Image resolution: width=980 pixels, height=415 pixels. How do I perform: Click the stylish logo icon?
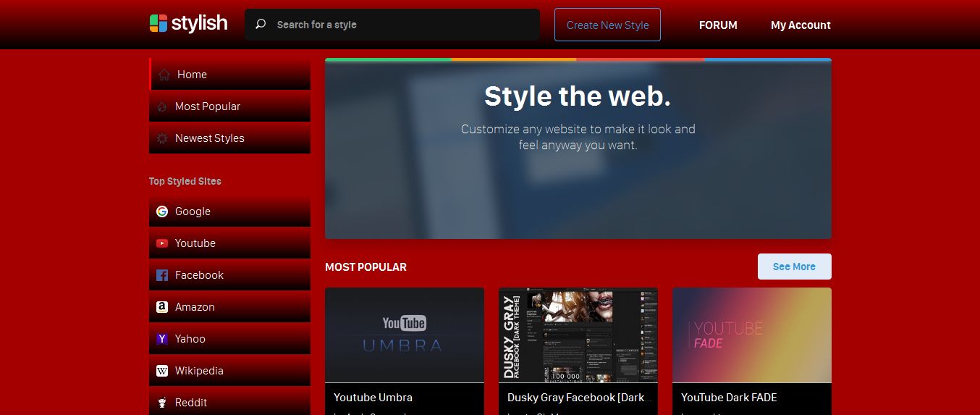click(x=159, y=23)
